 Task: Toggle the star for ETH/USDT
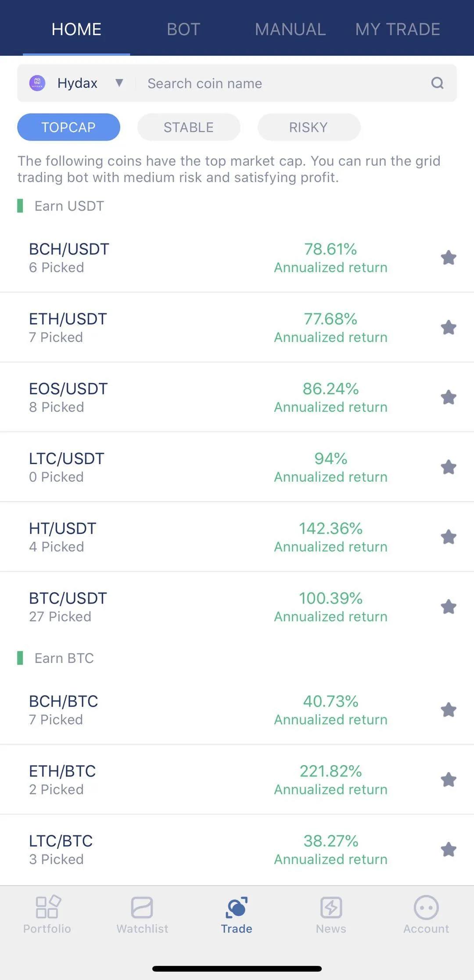pos(449,327)
